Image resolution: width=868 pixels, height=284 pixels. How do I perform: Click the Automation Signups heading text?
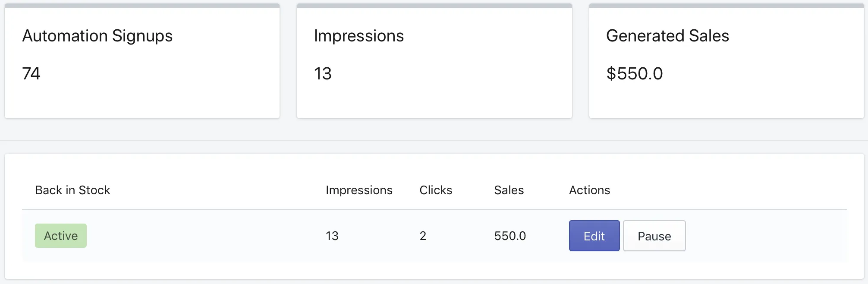(97, 36)
